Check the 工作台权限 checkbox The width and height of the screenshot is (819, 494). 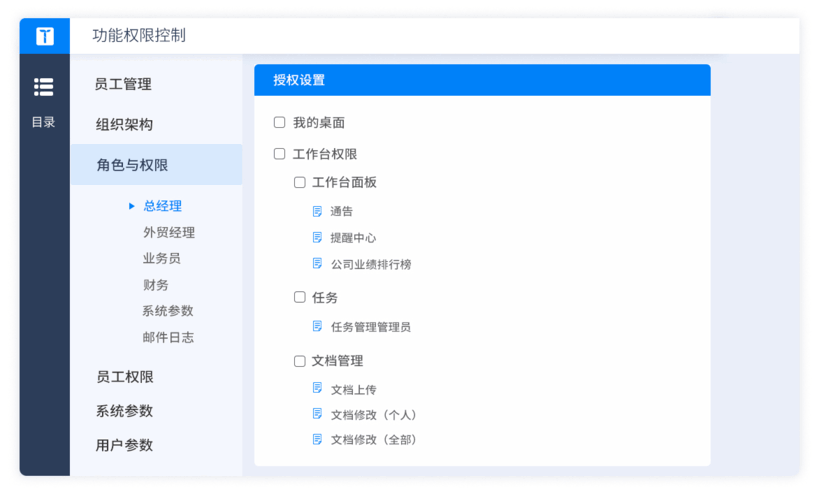tap(280, 154)
